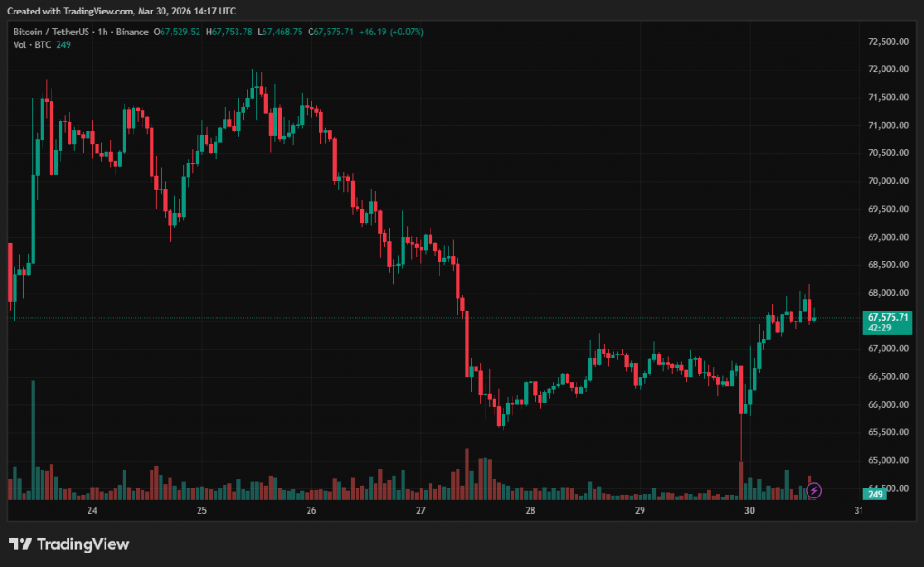Click date 27 on the time axis
Viewport: 924px width, 567px height.
click(420, 511)
